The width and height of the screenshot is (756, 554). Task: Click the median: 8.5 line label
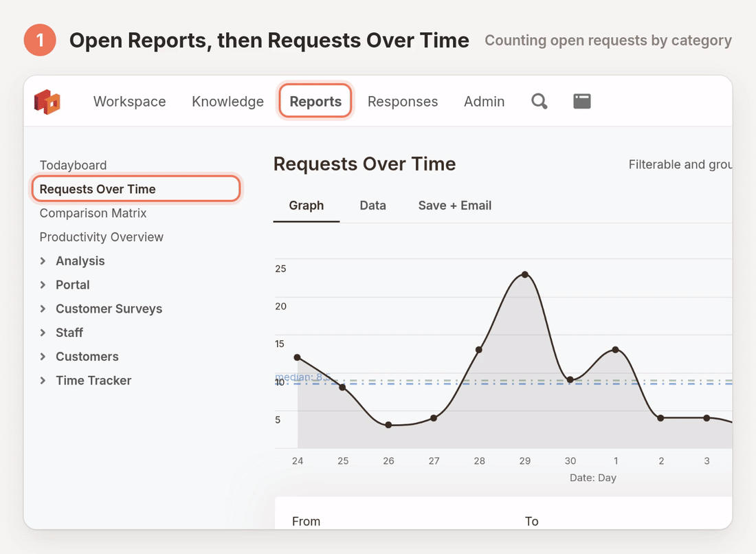click(302, 377)
